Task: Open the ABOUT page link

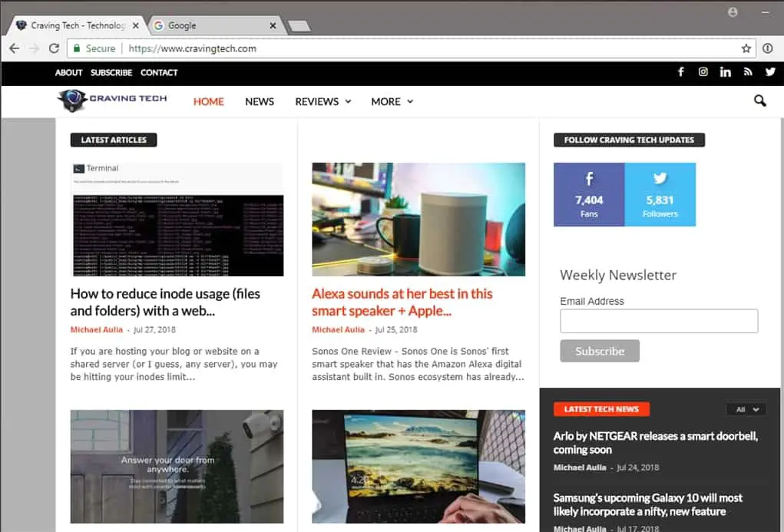Action: tap(68, 72)
